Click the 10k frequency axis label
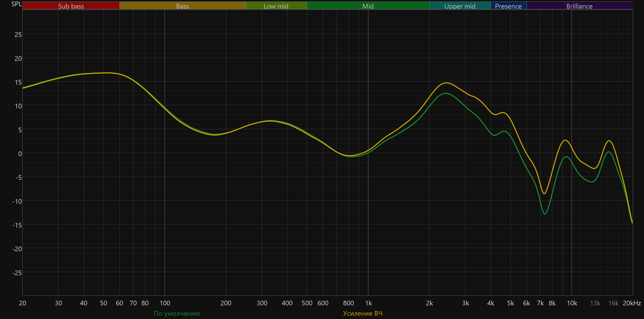 point(572,303)
